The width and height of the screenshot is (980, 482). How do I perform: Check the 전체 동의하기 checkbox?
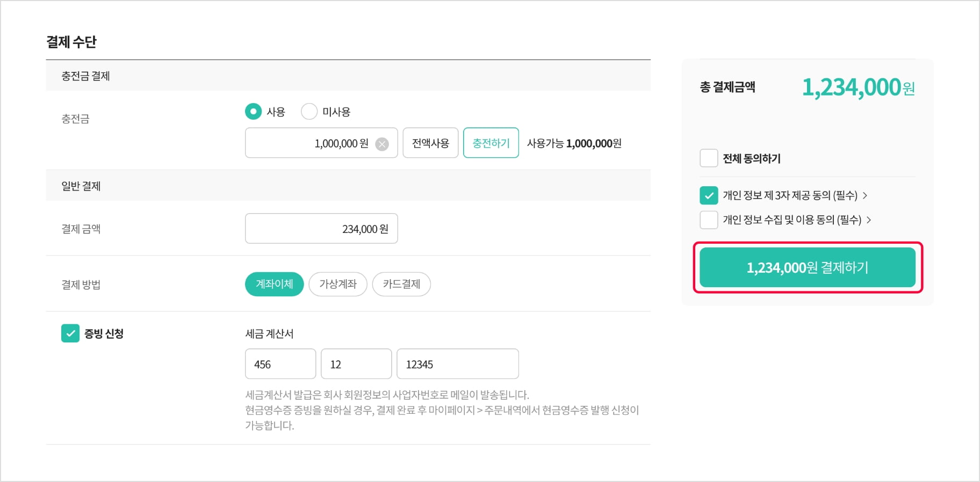[709, 158]
